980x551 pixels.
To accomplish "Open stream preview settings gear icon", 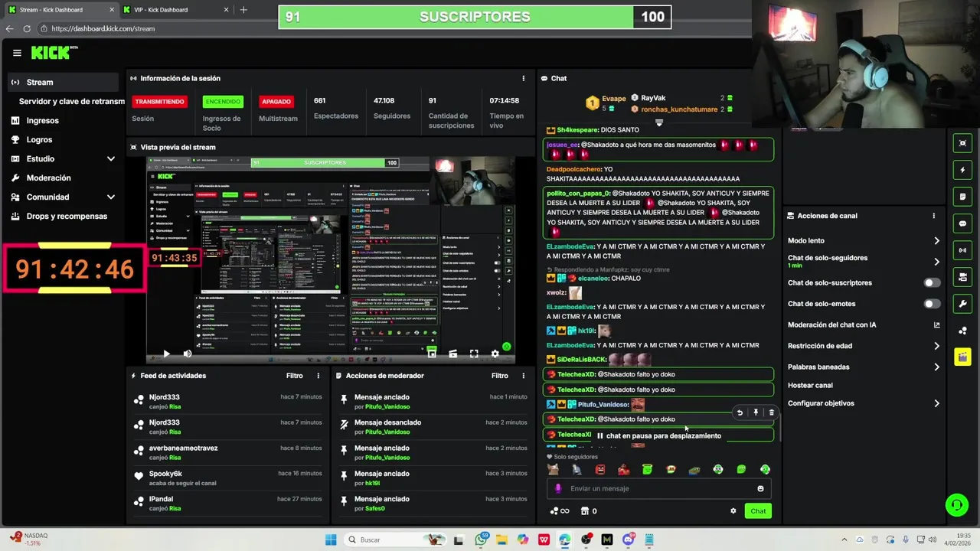I will 495,354.
